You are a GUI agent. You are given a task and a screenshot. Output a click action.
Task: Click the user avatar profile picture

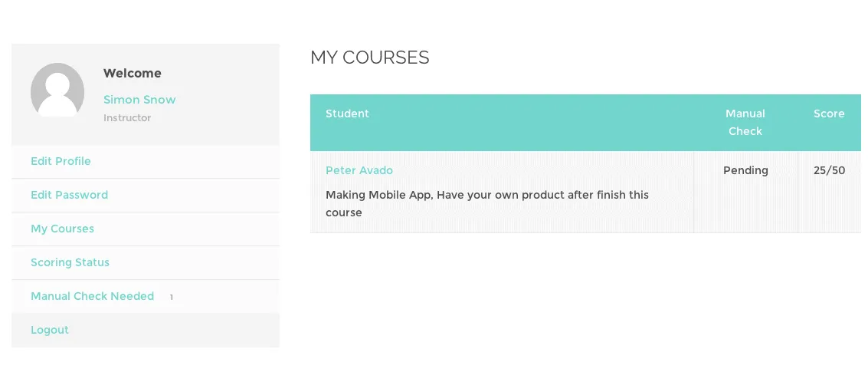(x=57, y=90)
